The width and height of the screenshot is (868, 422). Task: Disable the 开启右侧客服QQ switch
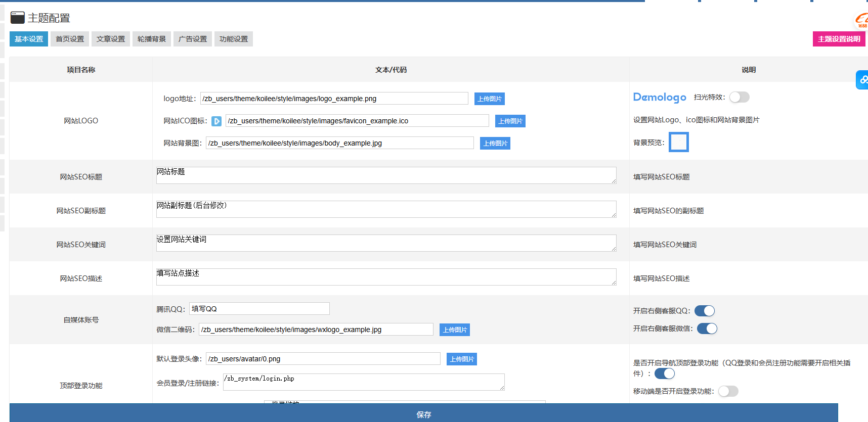[704, 311]
